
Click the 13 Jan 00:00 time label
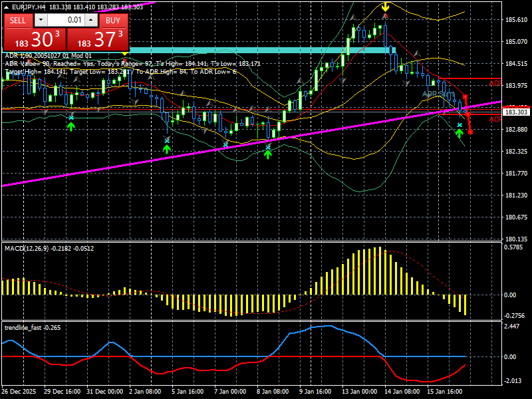tap(360, 392)
